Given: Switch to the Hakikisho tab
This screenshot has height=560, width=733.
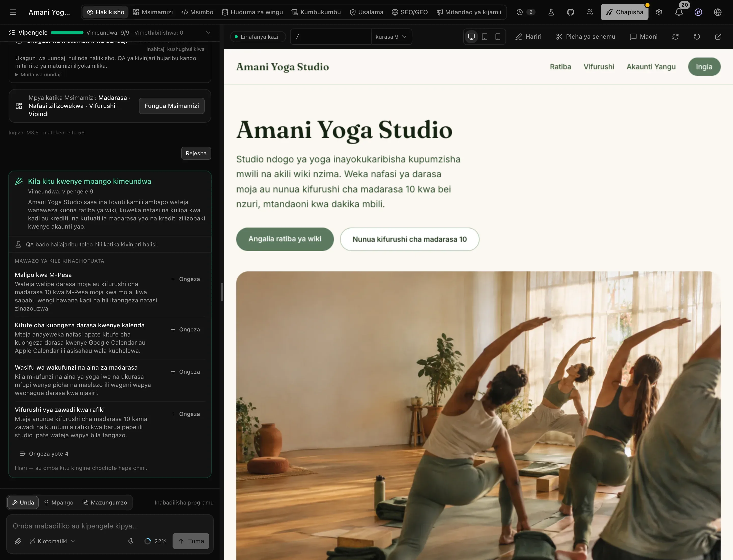Looking at the screenshot, I should click(105, 12).
